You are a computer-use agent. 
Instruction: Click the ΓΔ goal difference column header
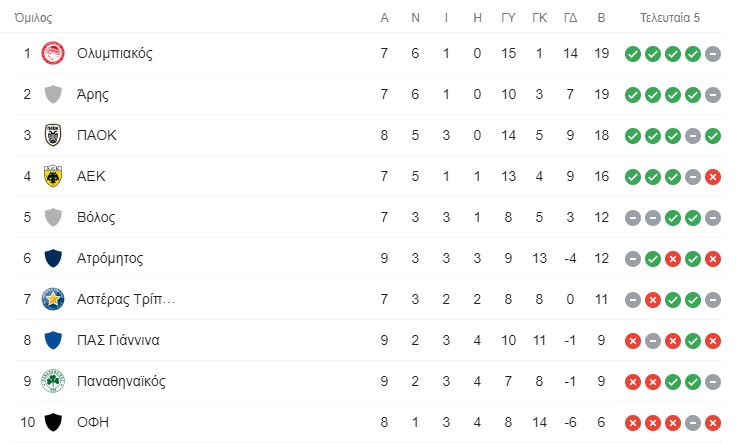[570, 18]
